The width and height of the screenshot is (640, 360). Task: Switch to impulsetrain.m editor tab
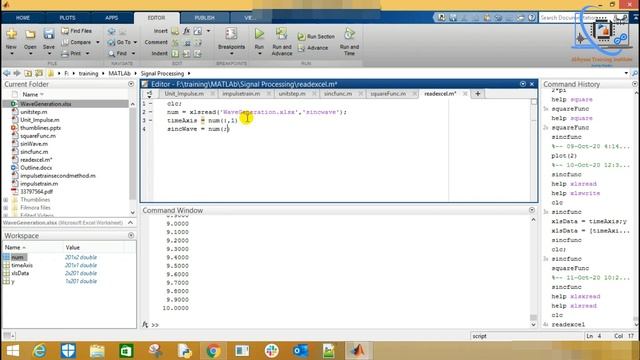(x=241, y=94)
